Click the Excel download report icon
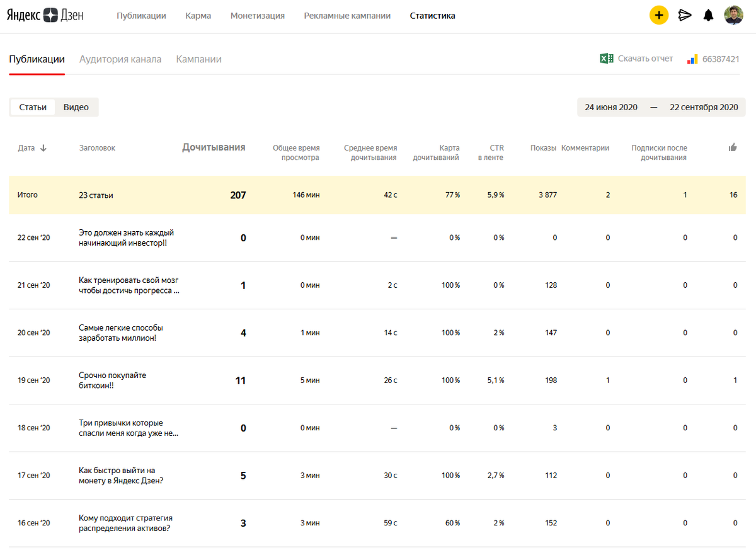Viewport: 756px width, 555px height. tap(606, 59)
